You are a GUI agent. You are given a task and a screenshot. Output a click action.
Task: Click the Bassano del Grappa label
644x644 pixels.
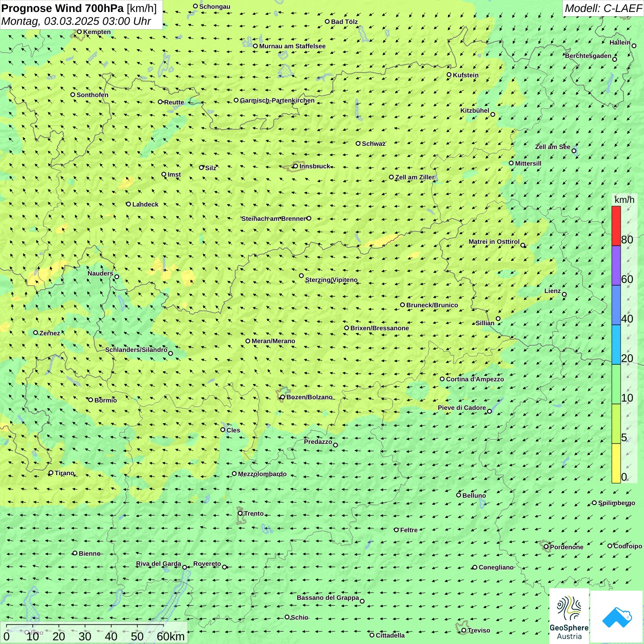(x=328, y=598)
